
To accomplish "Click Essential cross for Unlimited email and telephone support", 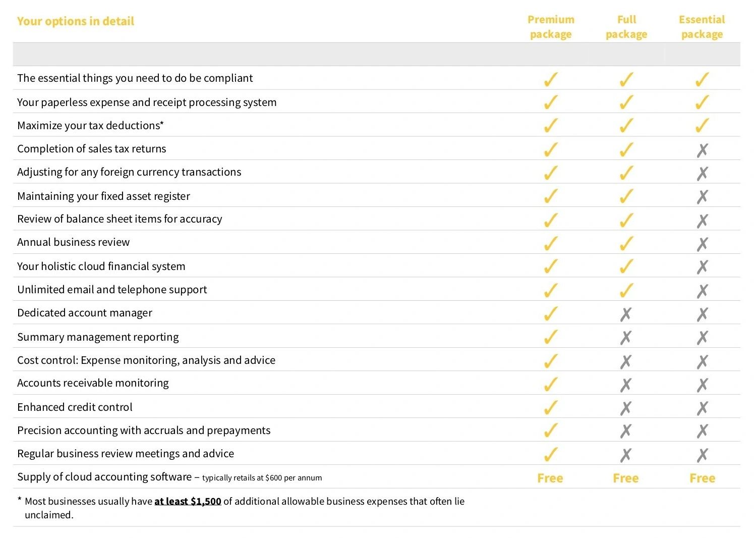I will [x=702, y=291].
